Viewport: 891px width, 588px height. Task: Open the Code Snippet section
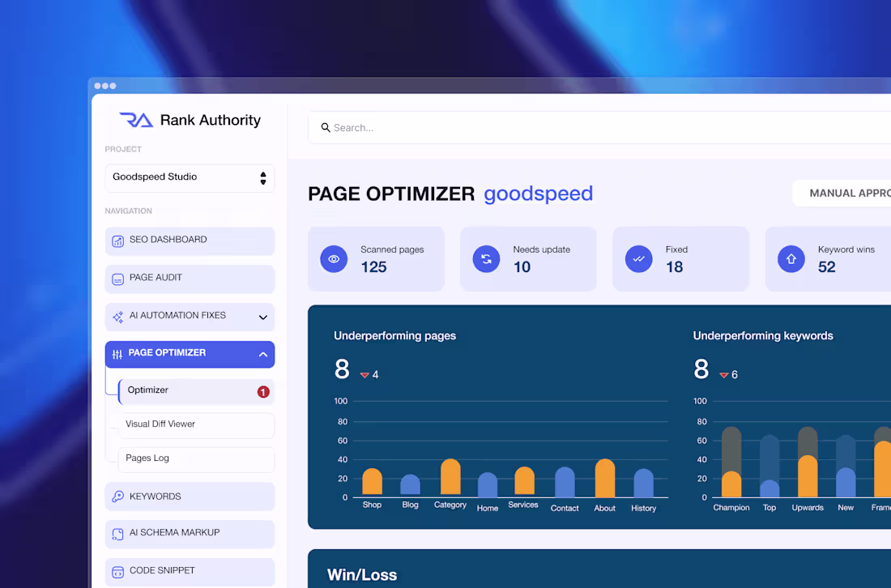click(190, 572)
